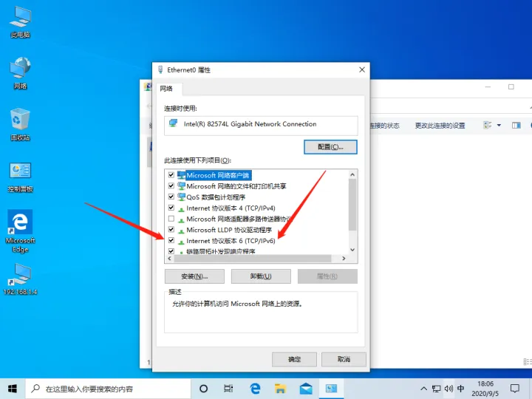The width and height of the screenshot is (532, 399).
Task: Select the 192.168.1.4 desktop shortcut
Action: [21, 279]
